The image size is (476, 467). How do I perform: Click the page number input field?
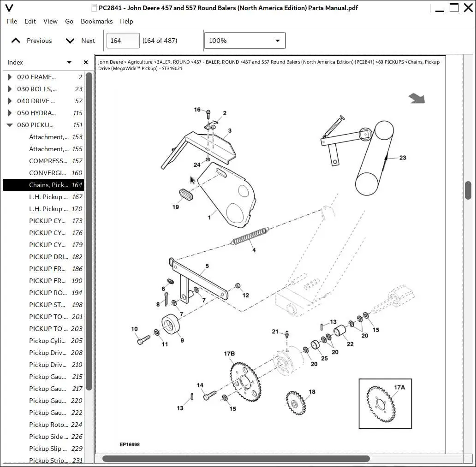click(123, 41)
